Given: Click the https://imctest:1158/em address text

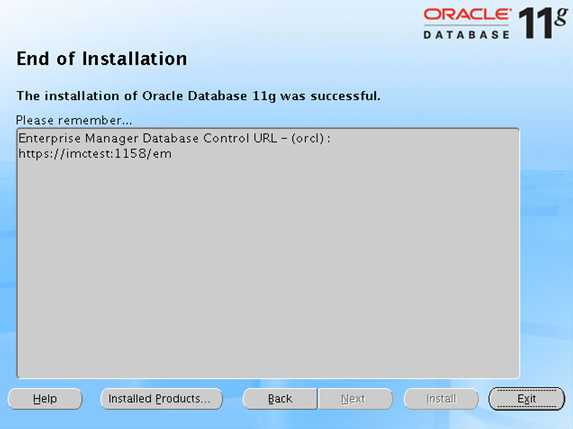Looking at the screenshot, I should (95, 154).
